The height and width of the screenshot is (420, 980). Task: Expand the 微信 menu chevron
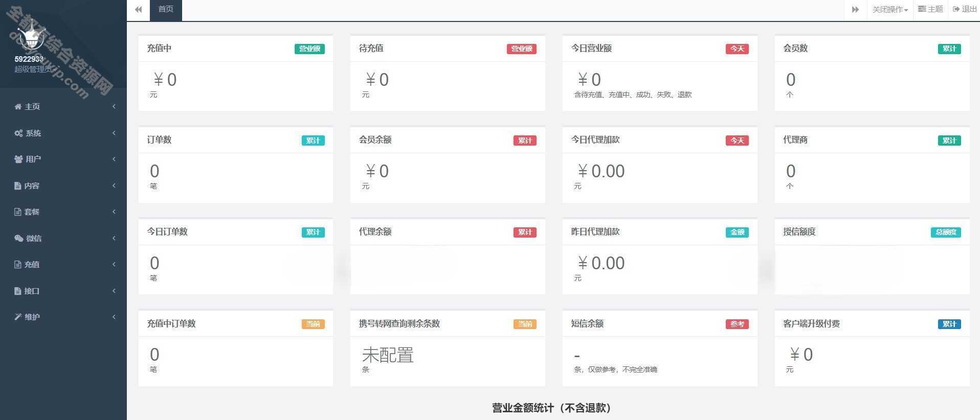tap(114, 238)
